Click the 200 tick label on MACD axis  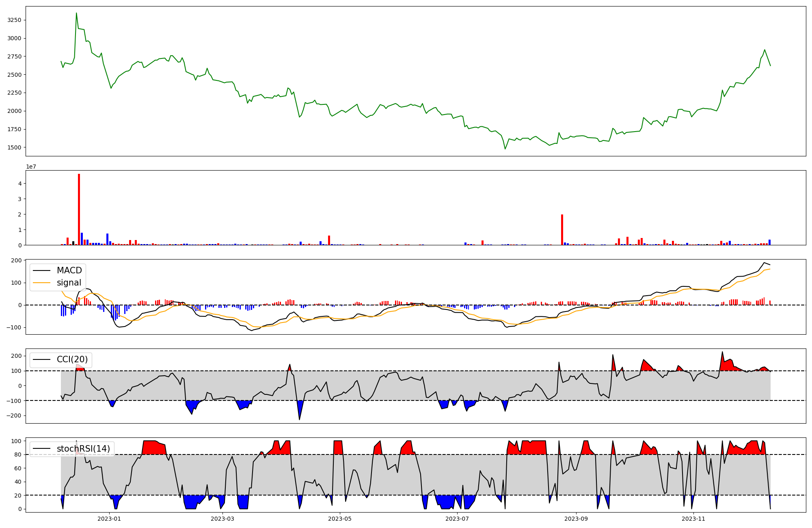pos(17,260)
